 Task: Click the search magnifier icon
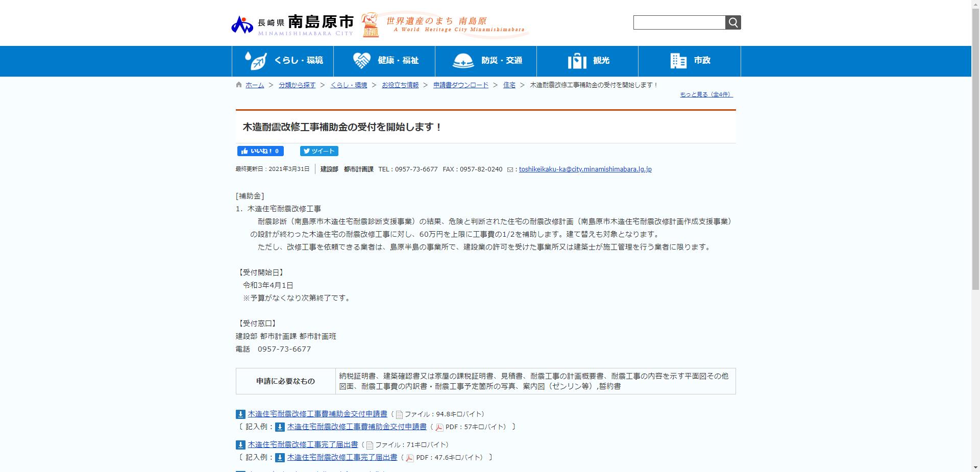tap(733, 22)
